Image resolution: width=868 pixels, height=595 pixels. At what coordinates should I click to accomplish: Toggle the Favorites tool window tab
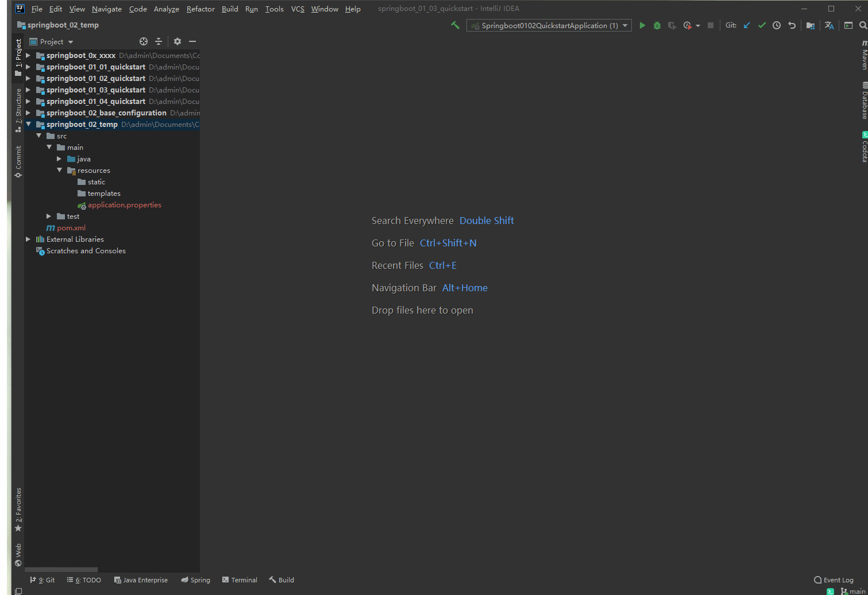pos(18,510)
